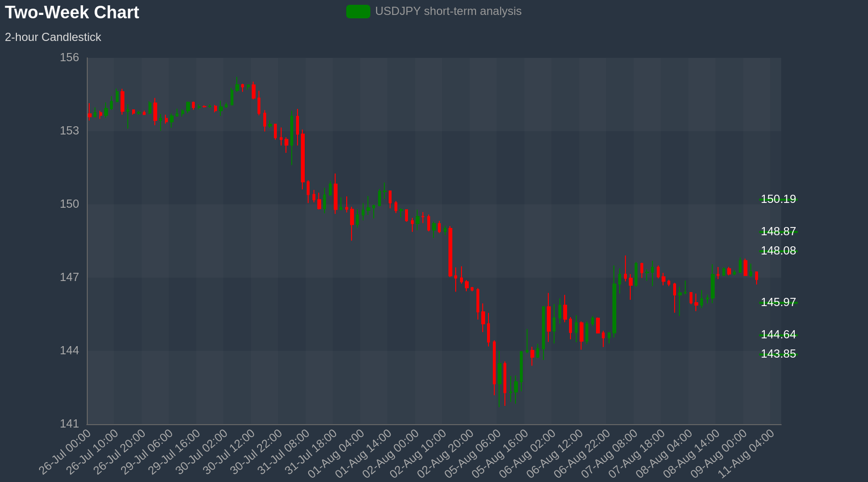Click the 08-Aug 04:00 x-axis label
This screenshot has height=482, width=868.
coord(665,453)
